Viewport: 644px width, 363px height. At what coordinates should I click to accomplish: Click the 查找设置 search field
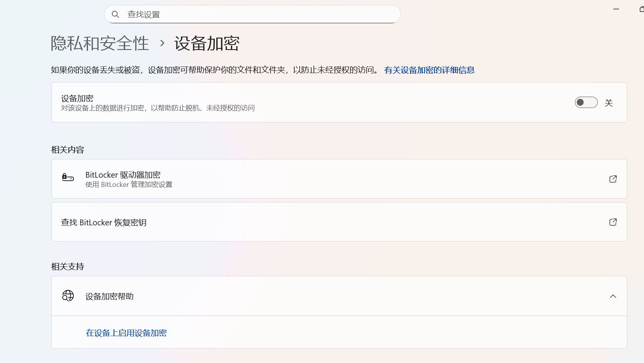[254, 15]
